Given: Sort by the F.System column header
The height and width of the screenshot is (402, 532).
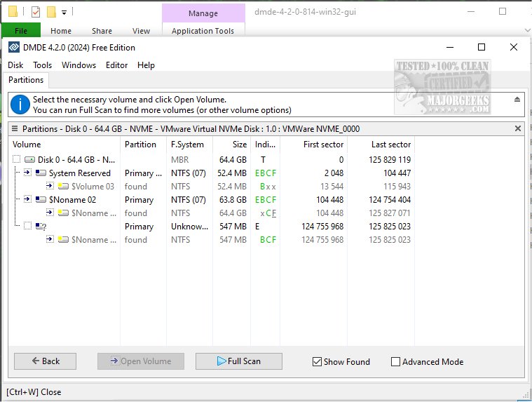Looking at the screenshot, I should [x=189, y=145].
